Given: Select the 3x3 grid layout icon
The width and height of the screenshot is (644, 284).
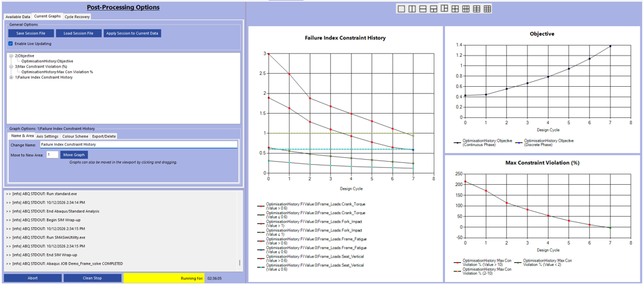Looking at the screenshot, I should click(487, 9).
